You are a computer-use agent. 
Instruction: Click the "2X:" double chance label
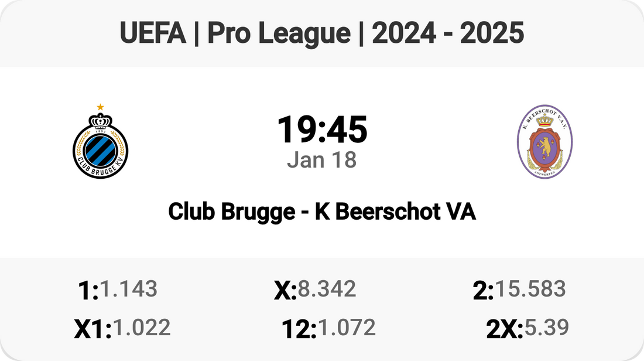[x=505, y=329]
